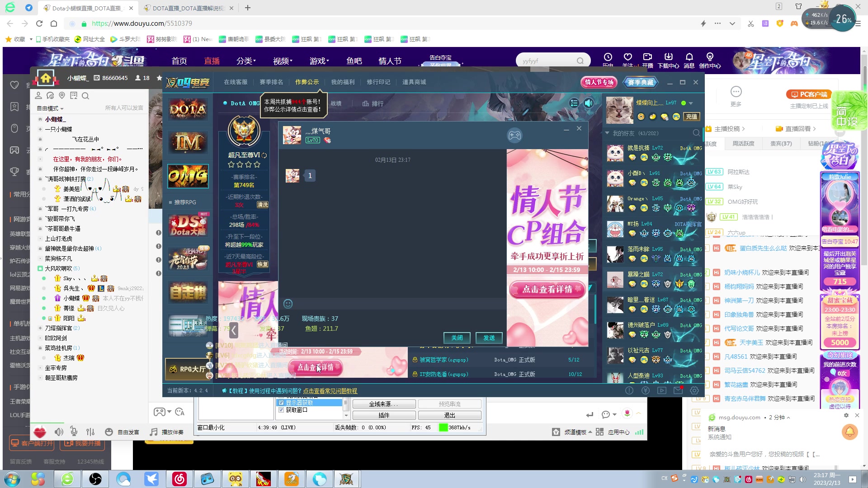Open the 情人节专场 event button
The image size is (868, 488).
click(x=599, y=82)
